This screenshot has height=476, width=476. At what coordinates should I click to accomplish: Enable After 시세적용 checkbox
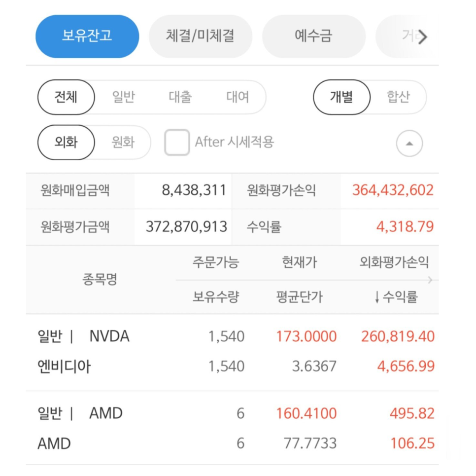tap(177, 142)
